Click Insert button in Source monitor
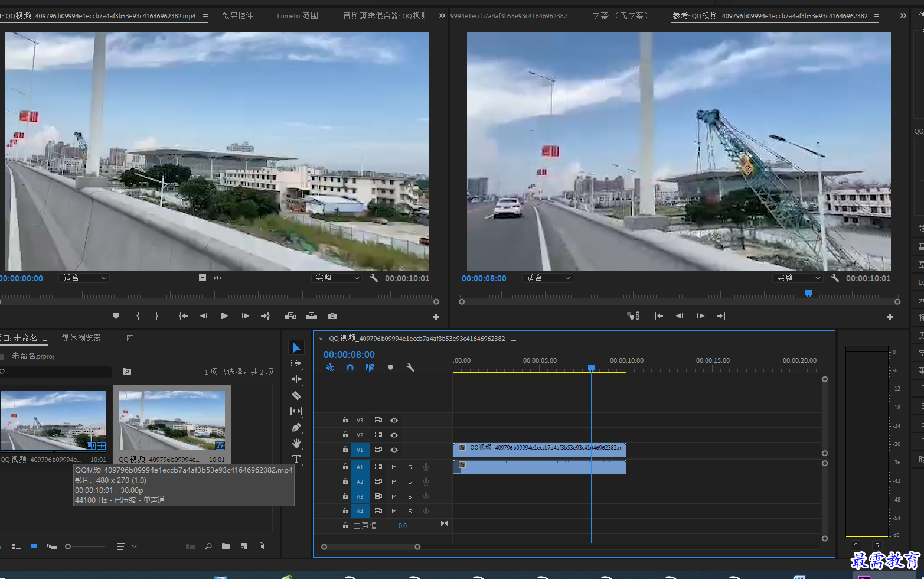Screen dimensions: 924x579 point(290,316)
